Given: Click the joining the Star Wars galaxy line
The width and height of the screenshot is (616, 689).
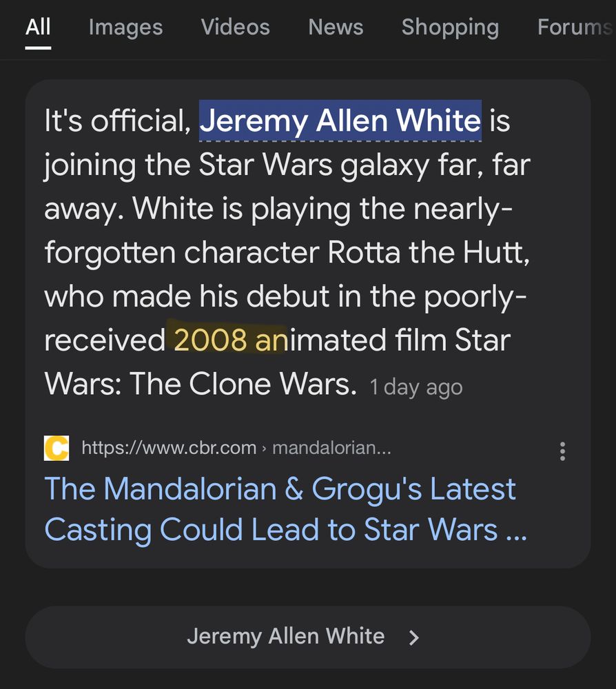Looking at the screenshot, I should [287, 165].
